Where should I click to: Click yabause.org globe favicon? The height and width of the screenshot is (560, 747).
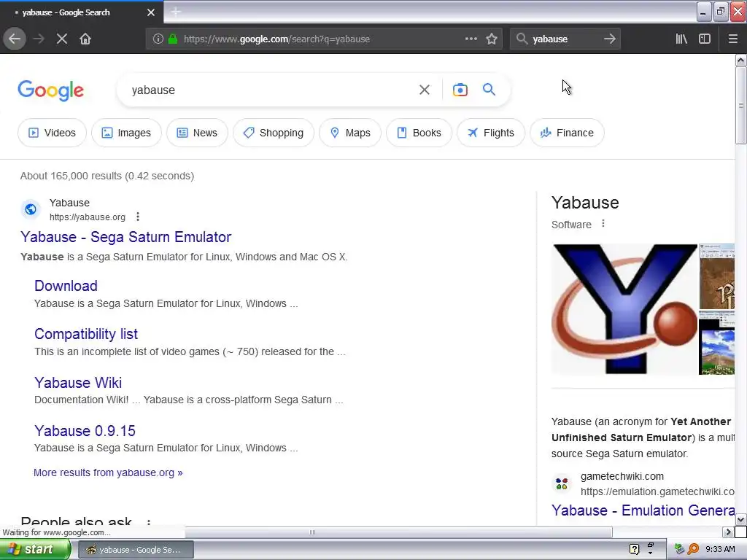click(31, 209)
